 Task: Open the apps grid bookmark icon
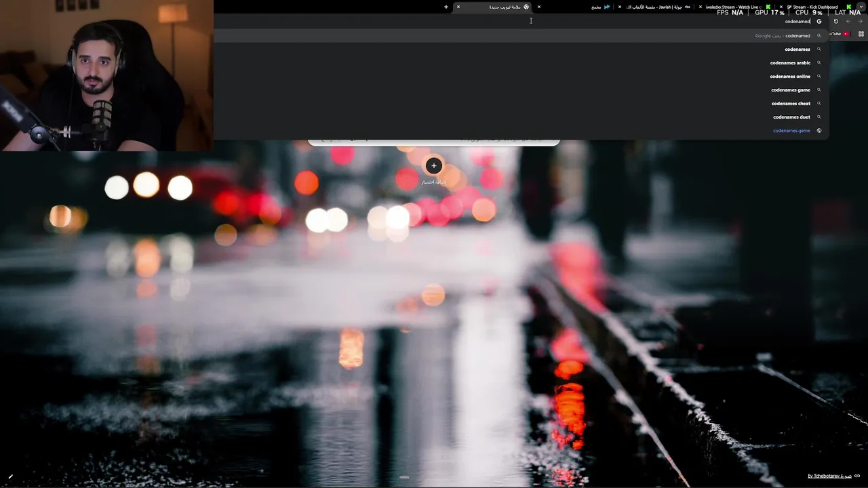pos(861,34)
